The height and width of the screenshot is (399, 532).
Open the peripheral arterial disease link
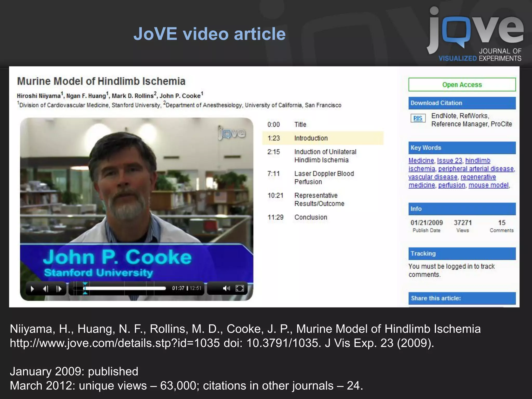pos(476,169)
